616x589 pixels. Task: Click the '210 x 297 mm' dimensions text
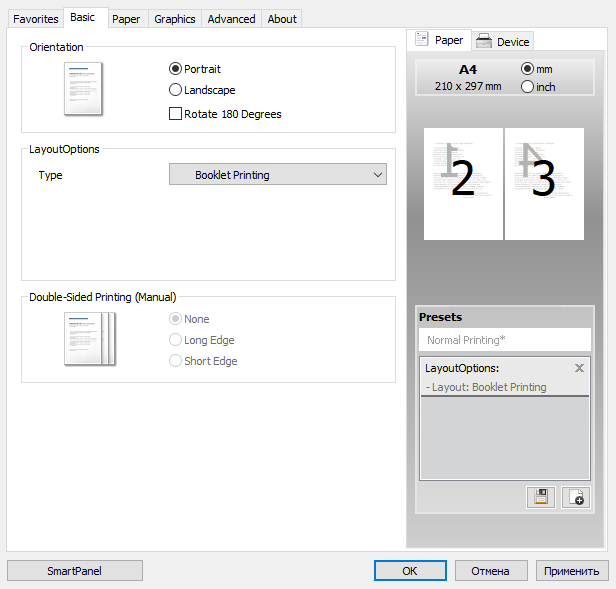(468, 86)
